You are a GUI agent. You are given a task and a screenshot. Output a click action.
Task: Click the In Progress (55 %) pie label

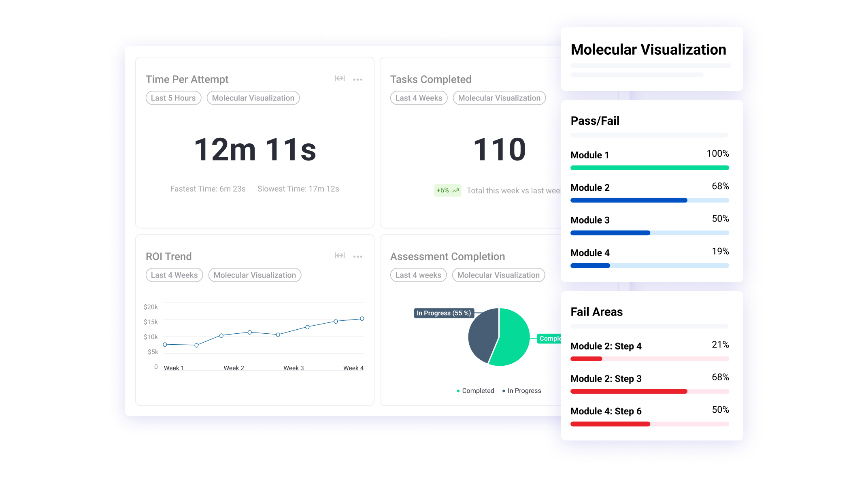click(443, 313)
